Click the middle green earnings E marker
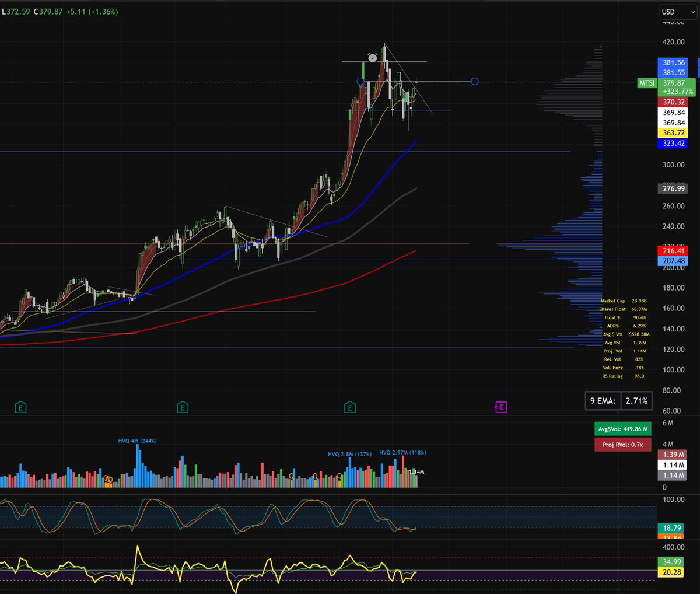This screenshot has height=594, width=700. (x=182, y=407)
